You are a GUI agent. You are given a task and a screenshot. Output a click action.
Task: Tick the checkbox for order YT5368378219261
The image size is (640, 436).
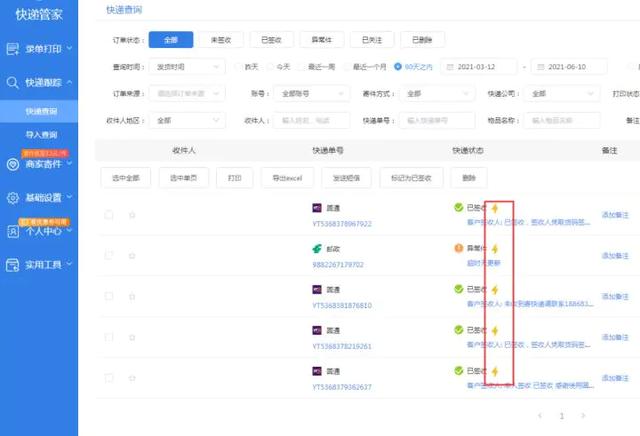[x=109, y=337]
